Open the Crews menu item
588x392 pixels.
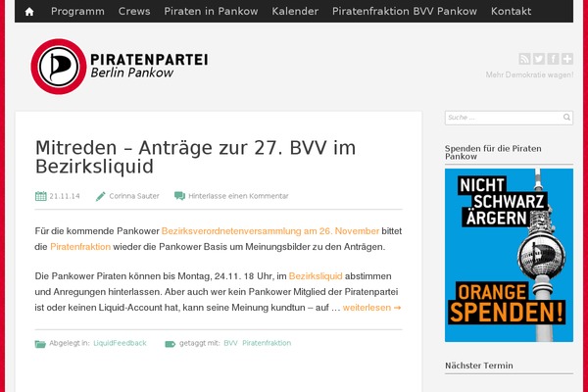134,11
